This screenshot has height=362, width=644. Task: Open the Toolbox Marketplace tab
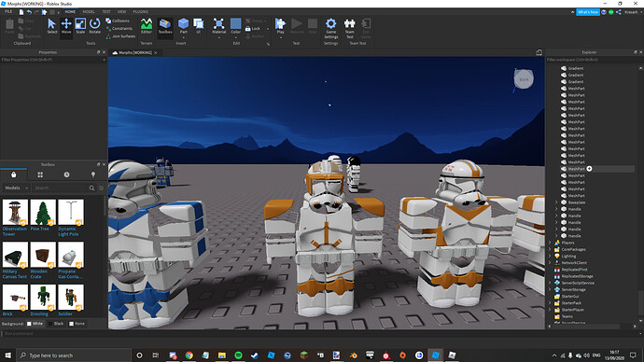click(x=14, y=174)
